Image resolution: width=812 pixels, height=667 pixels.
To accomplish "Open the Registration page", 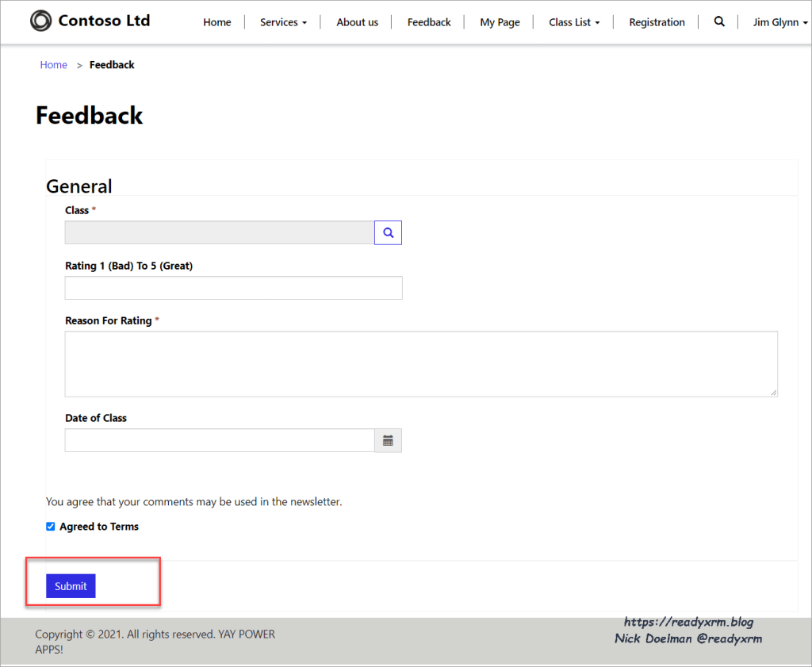I will tap(657, 22).
